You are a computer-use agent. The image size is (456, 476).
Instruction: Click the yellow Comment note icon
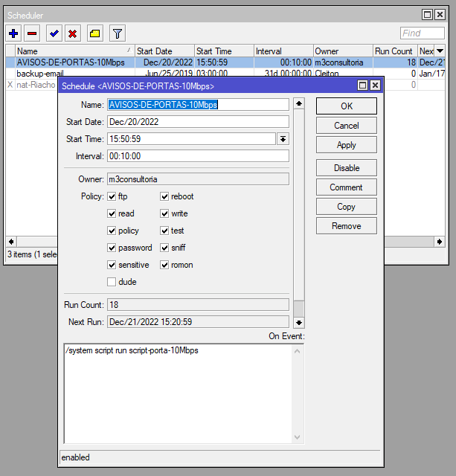[x=94, y=33]
